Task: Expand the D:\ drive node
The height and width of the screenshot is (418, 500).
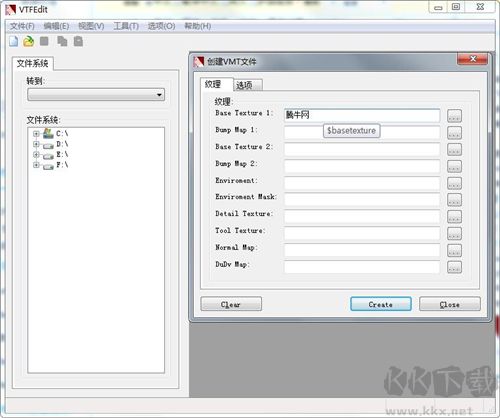Action: point(36,144)
